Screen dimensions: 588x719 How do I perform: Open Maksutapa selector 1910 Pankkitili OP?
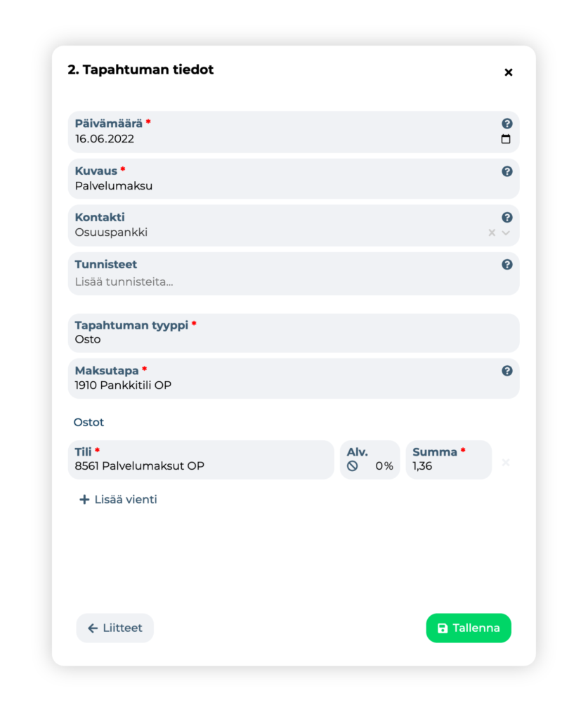[294, 378]
